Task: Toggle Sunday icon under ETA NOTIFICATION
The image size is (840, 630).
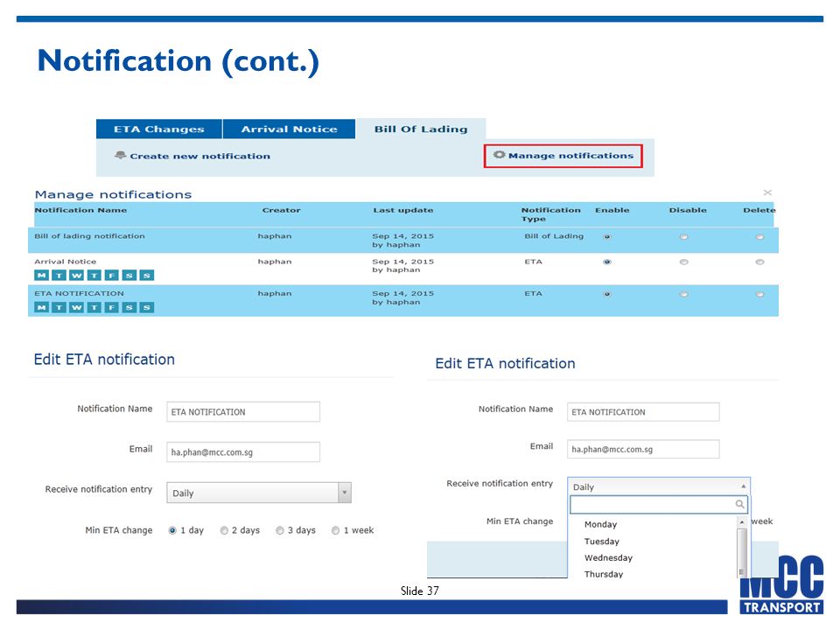Action: tap(146, 307)
